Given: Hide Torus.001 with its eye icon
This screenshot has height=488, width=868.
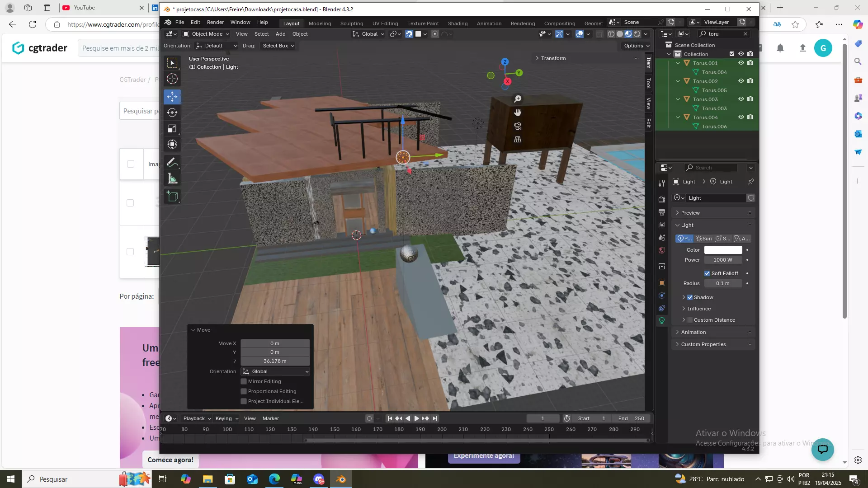Looking at the screenshot, I should 741,63.
